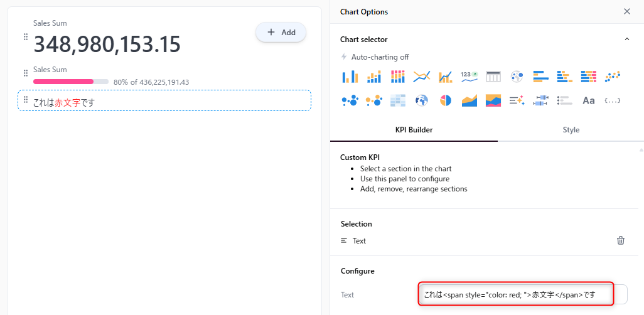Viewport: 644px width, 315px height.
Task: Choose the line chart icon
Action: (421, 77)
